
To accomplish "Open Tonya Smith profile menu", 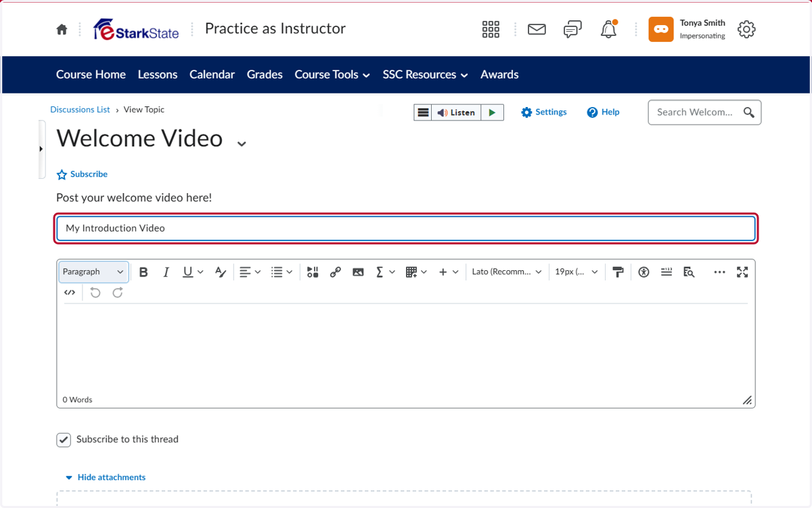I will click(x=687, y=29).
